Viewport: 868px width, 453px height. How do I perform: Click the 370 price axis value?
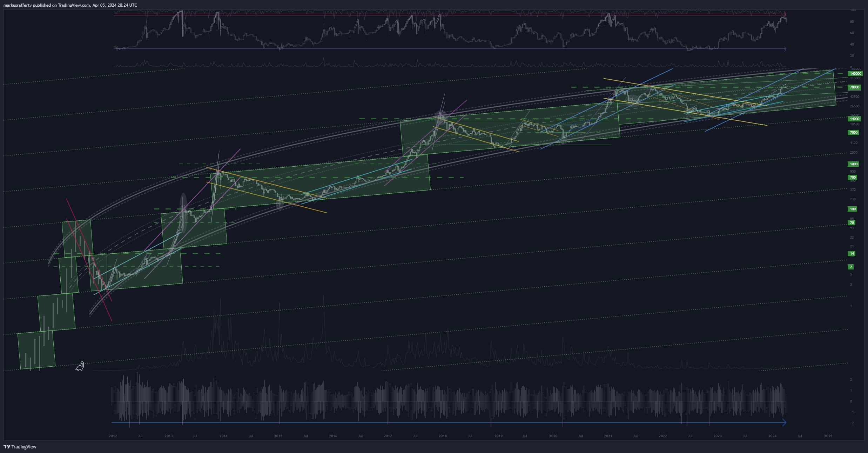[853, 190]
